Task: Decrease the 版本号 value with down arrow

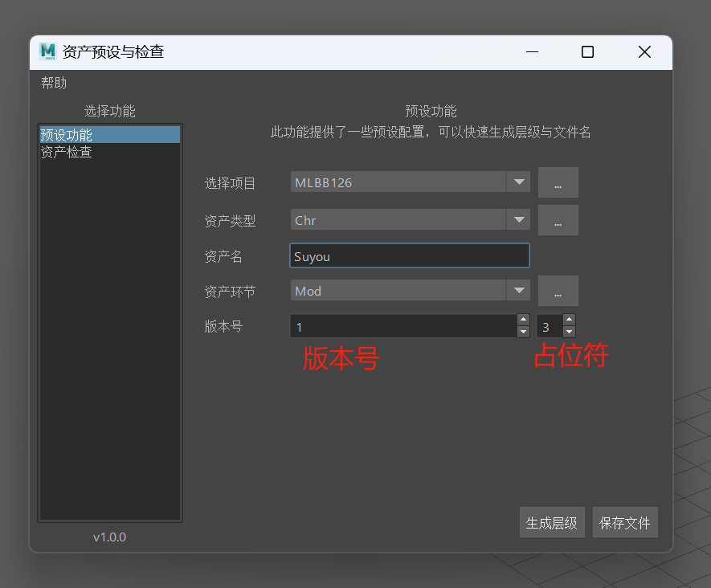Action: [x=523, y=332]
